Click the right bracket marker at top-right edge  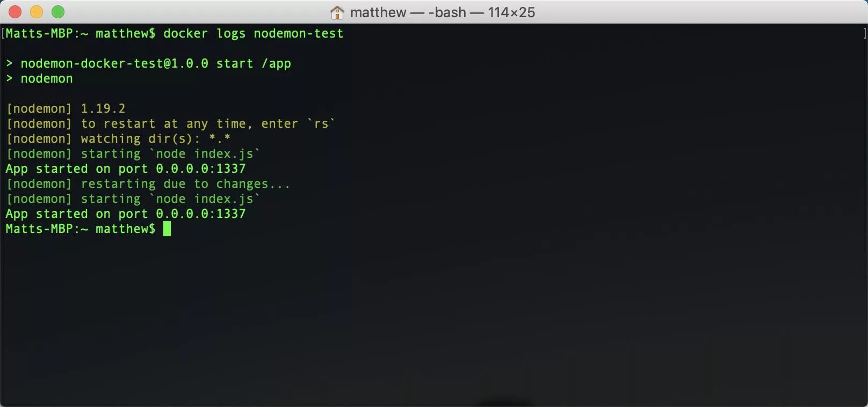coord(864,33)
